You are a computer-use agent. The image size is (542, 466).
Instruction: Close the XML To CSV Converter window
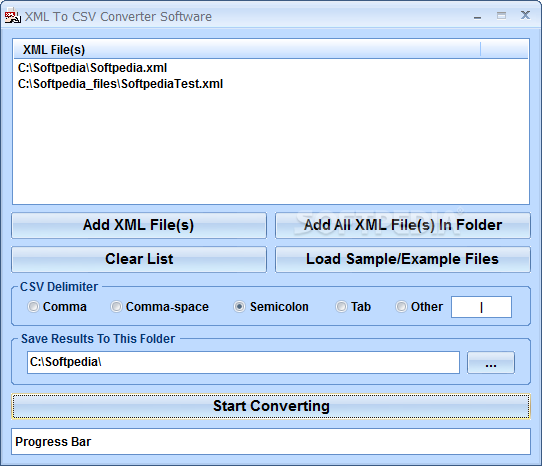click(x=525, y=15)
